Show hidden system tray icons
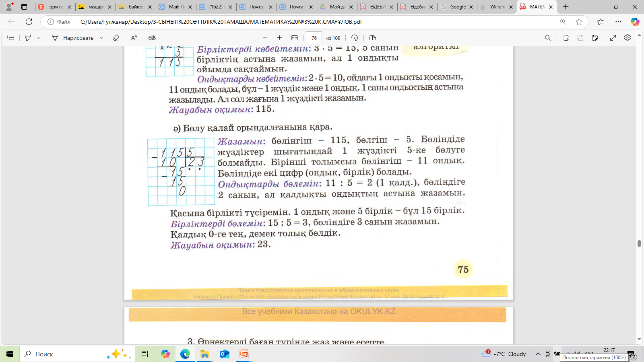The height and width of the screenshot is (362, 644). tap(538, 354)
